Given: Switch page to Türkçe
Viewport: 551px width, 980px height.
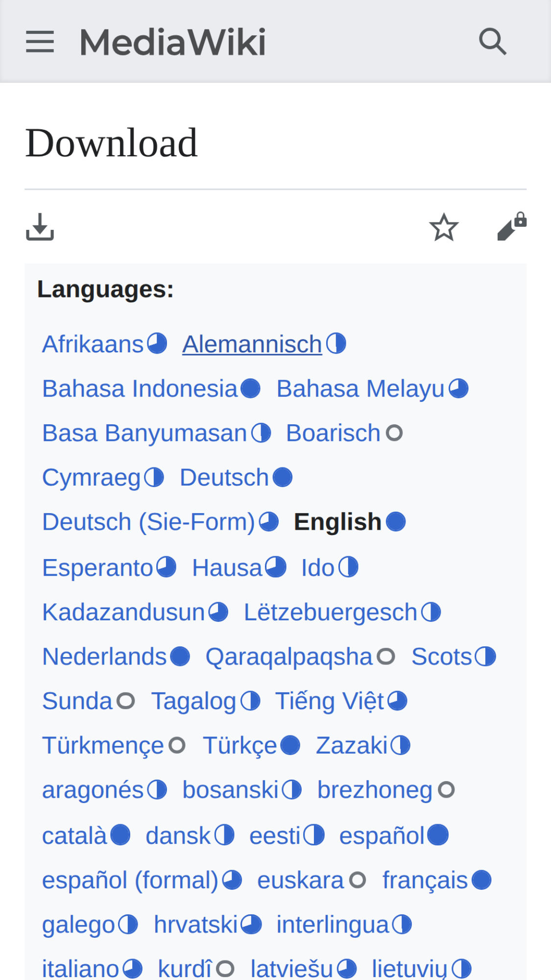Looking at the screenshot, I should click(240, 746).
